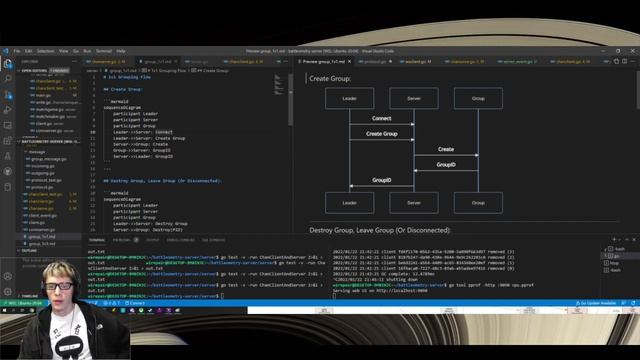Open the Selection menu
Viewport: 640px width, 360px height.
(x=46, y=51)
